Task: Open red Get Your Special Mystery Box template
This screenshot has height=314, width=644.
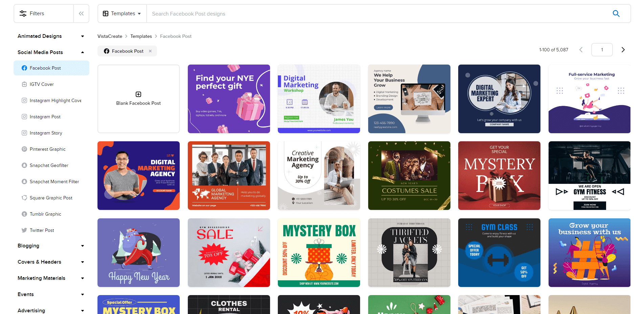Action: pos(499,175)
